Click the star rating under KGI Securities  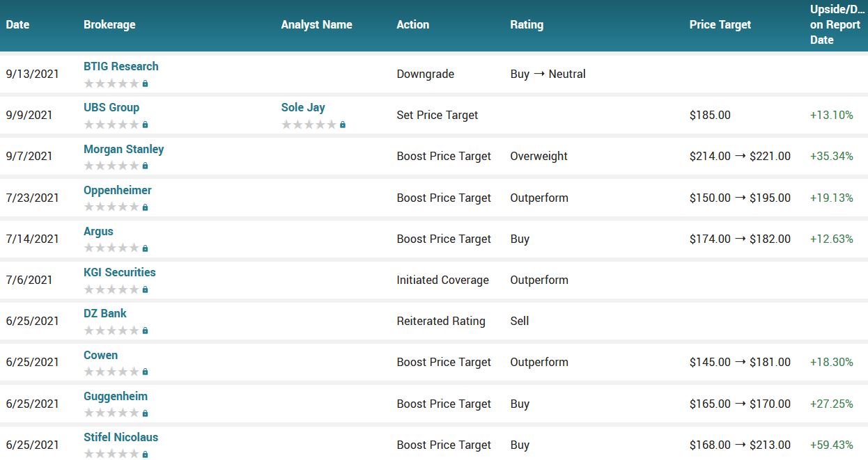click(x=111, y=290)
